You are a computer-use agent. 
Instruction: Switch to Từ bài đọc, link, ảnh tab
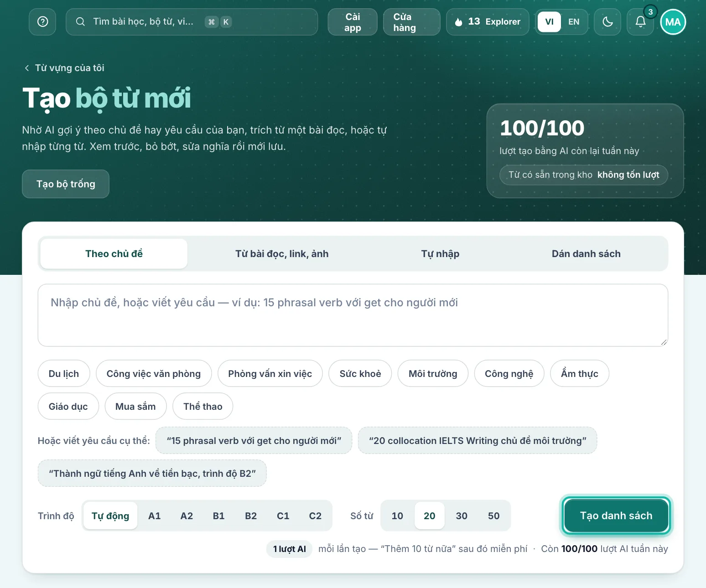pos(282,254)
